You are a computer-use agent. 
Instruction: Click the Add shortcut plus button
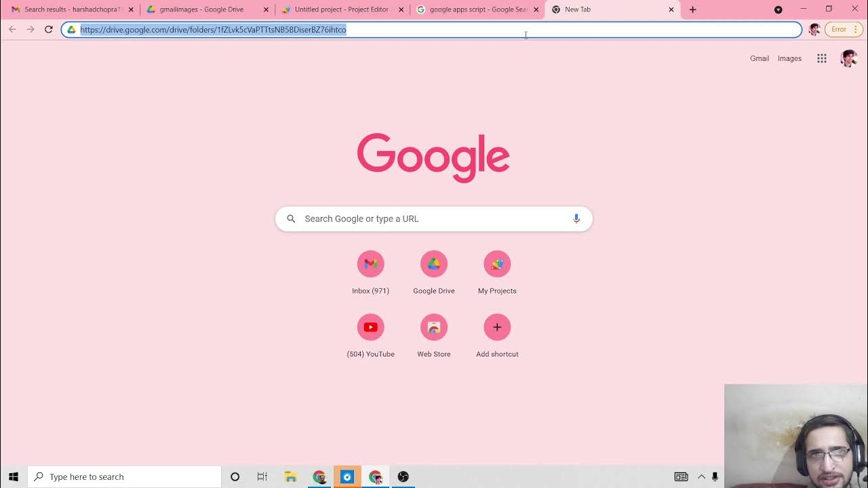click(497, 327)
